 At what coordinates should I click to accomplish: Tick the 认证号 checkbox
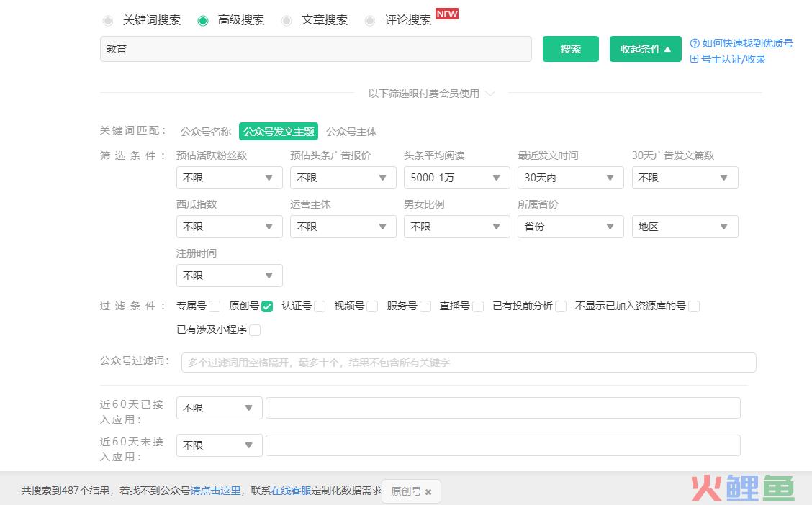[x=320, y=306]
